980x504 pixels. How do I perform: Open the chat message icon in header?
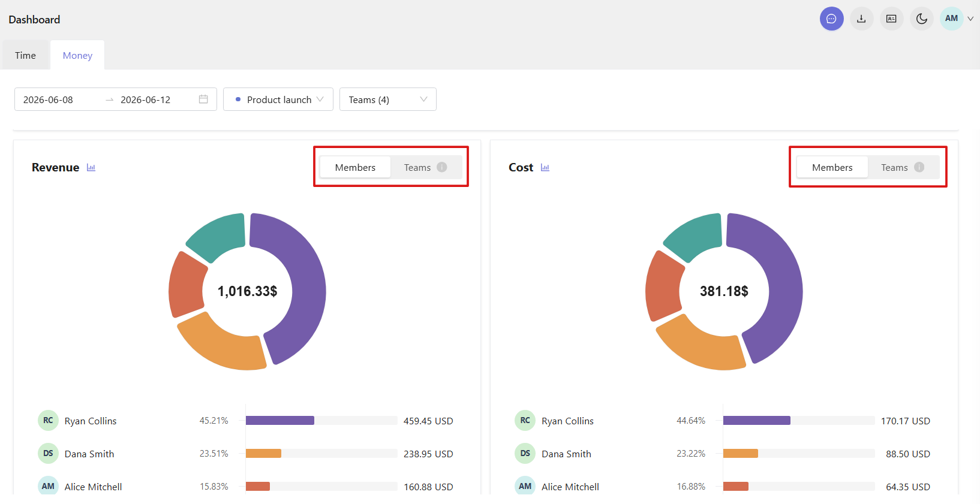tap(831, 19)
